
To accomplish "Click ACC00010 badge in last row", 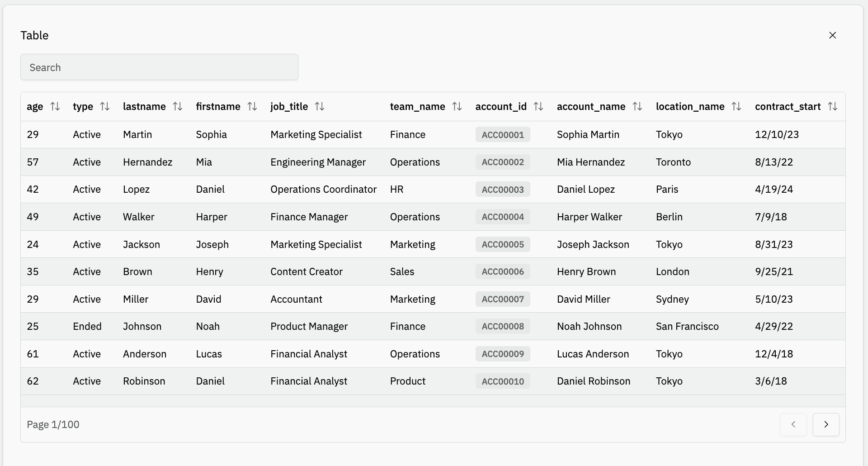I will pos(503,381).
